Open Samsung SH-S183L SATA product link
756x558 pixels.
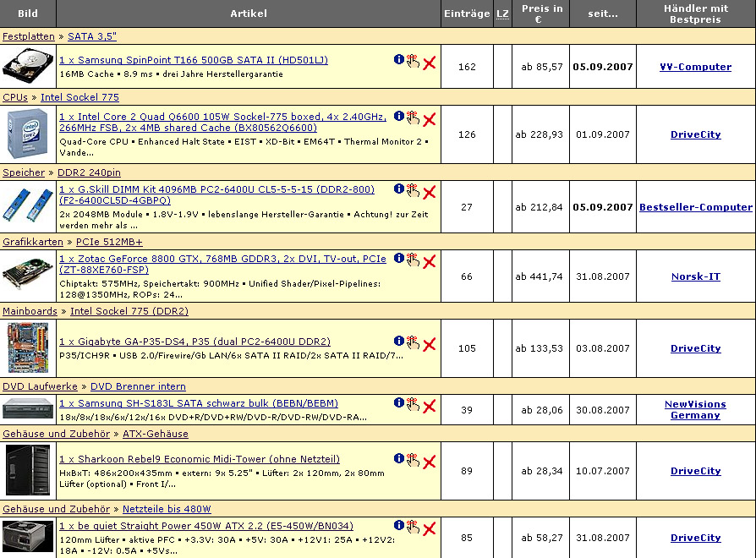click(x=199, y=403)
